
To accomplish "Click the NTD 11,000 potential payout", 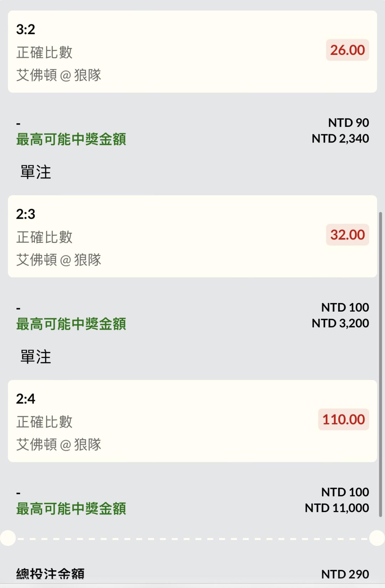I will point(337,508).
